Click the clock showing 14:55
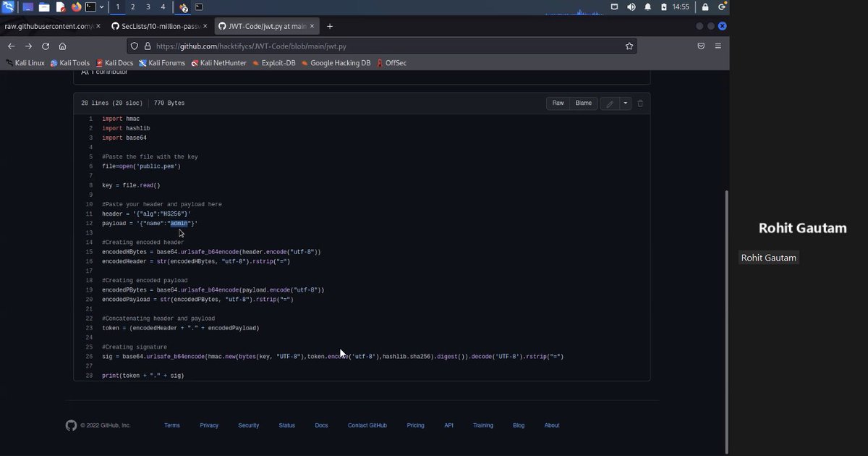Screen dimensions: 868x456 [x=681, y=7]
